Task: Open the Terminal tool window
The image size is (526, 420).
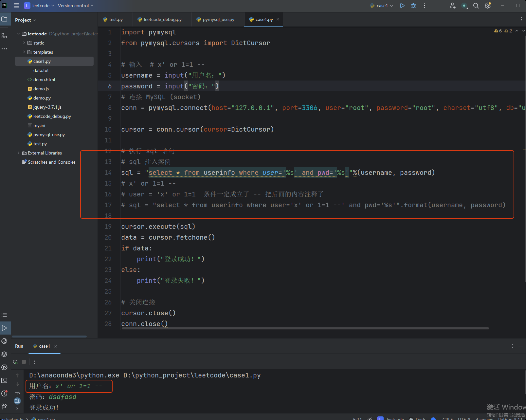Action: 4,380
